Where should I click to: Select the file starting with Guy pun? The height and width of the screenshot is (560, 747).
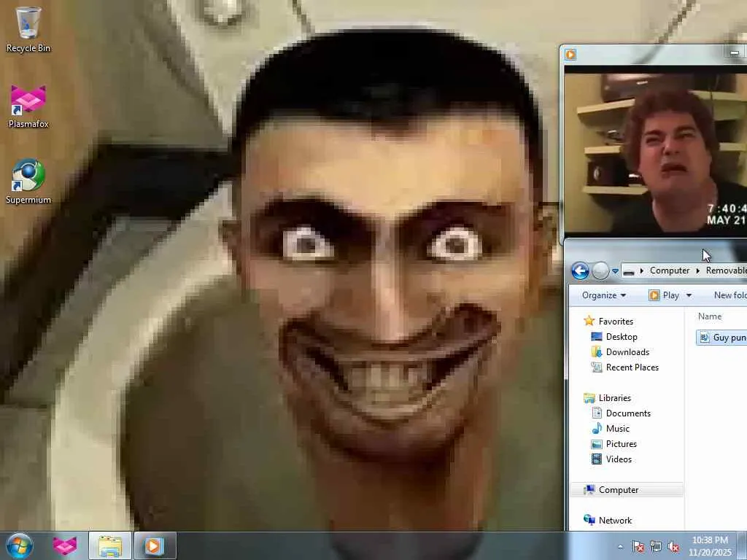(x=721, y=338)
